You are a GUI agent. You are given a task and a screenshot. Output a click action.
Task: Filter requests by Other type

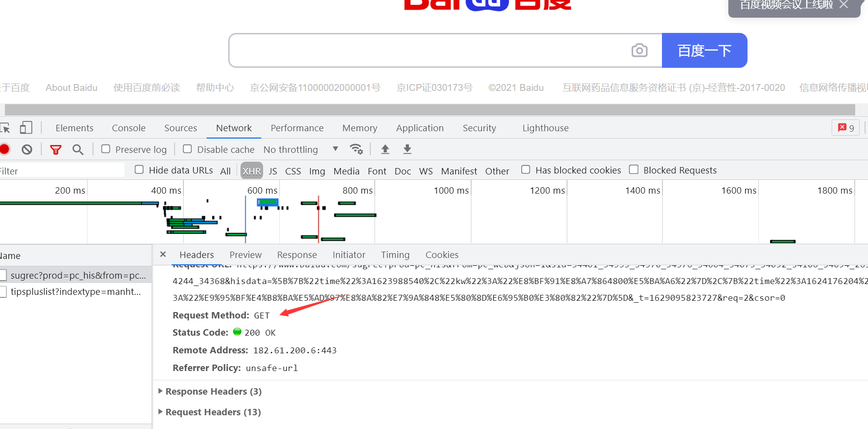(497, 171)
